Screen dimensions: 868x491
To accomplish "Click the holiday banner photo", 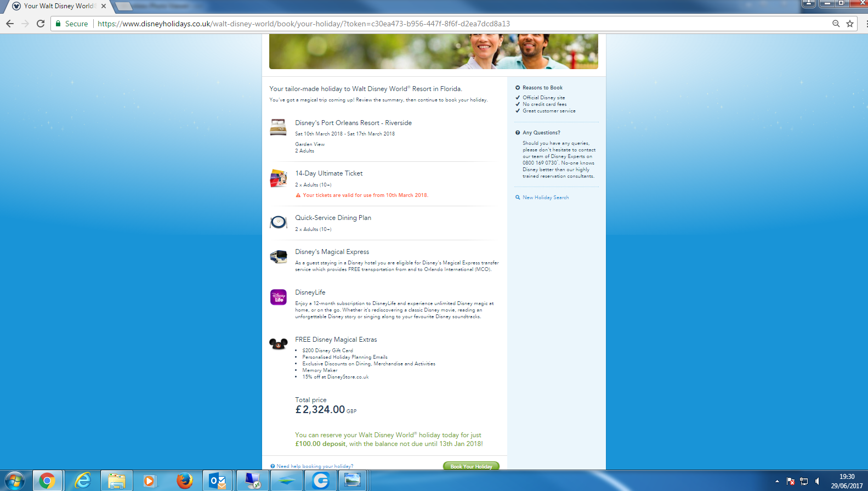I will coord(434,52).
